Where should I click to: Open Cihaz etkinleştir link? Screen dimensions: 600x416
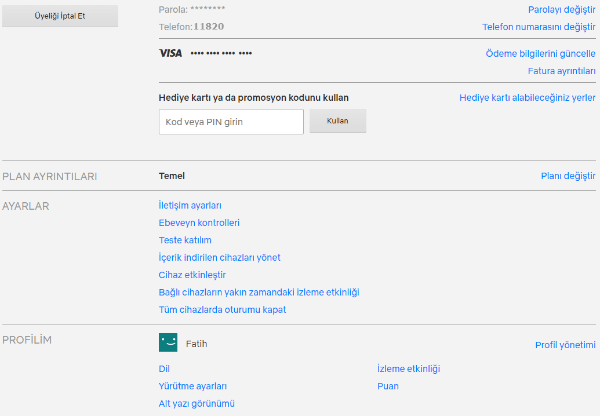pyautogui.click(x=192, y=275)
